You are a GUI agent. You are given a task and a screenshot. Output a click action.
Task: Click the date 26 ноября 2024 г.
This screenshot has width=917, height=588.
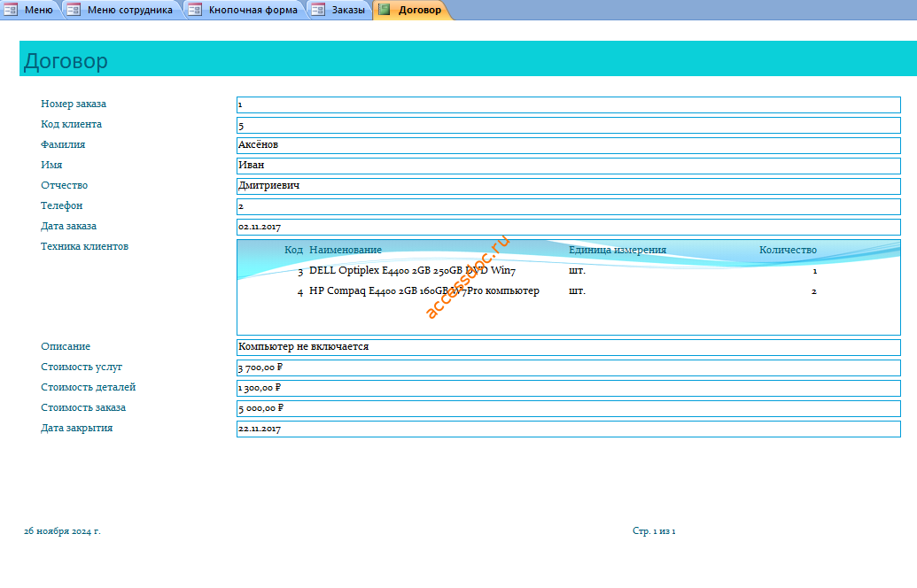pyautogui.click(x=62, y=531)
